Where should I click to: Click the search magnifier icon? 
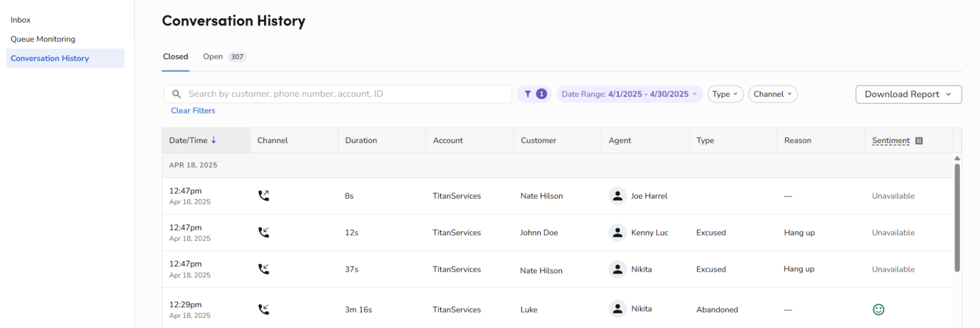(176, 94)
